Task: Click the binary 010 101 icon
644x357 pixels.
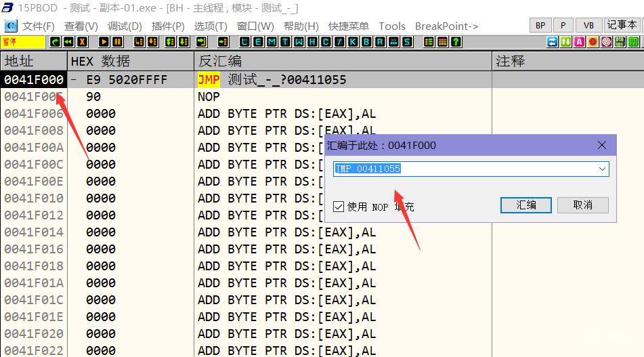Action: (620, 42)
